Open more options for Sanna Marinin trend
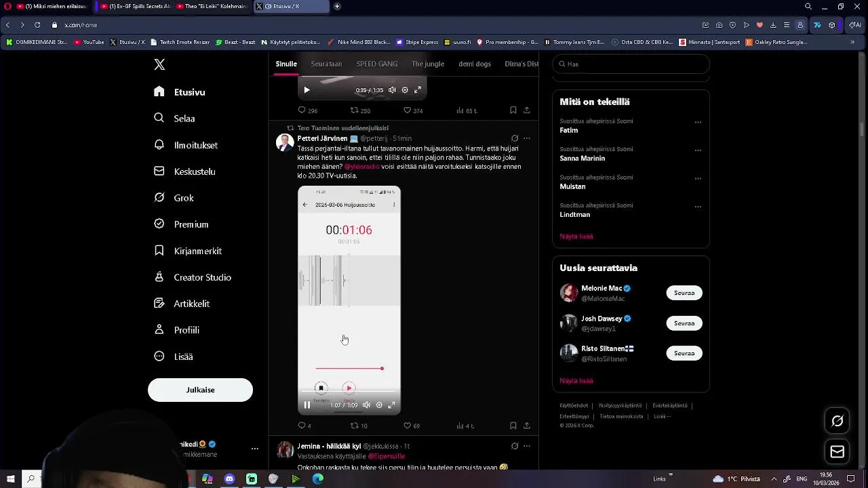Image resolution: width=868 pixels, height=488 pixels. [x=698, y=150]
